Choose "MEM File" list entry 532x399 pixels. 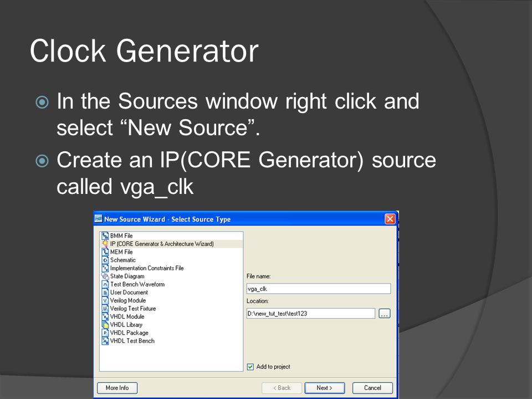[121, 252]
